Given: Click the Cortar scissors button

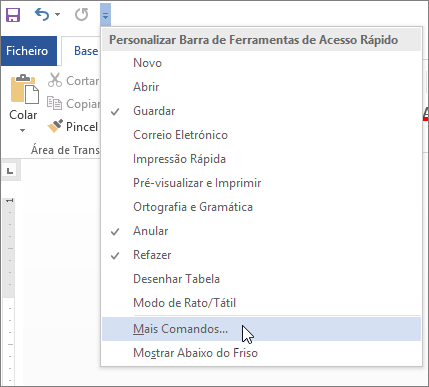Looking at the screenshot, I should (73, 80).
